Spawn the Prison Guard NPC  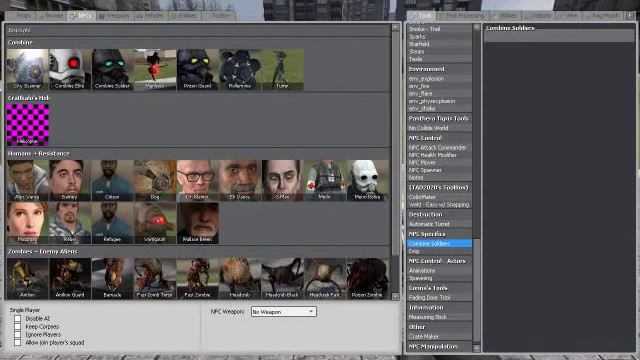pos(198,70)
